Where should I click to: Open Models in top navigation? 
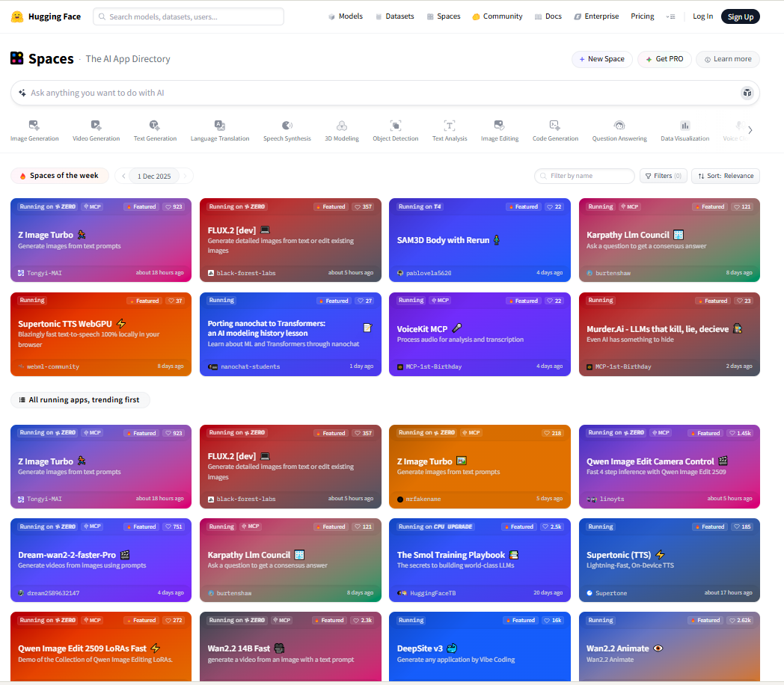pyautogui.click(x=346, y=16)
